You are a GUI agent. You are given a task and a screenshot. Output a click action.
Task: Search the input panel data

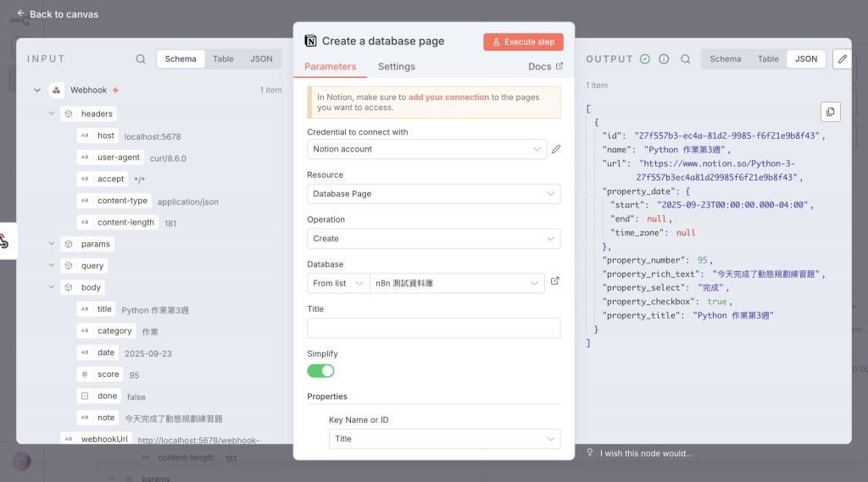point(141,58)
